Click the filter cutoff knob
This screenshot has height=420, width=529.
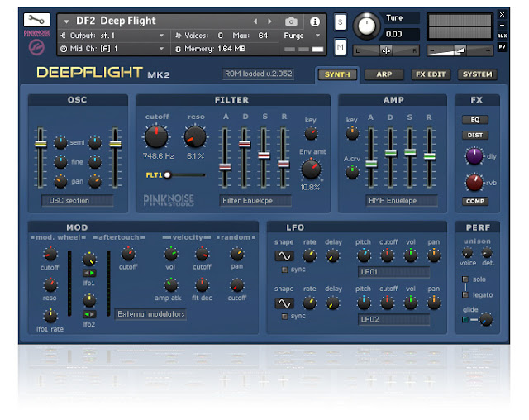point(156,136)
